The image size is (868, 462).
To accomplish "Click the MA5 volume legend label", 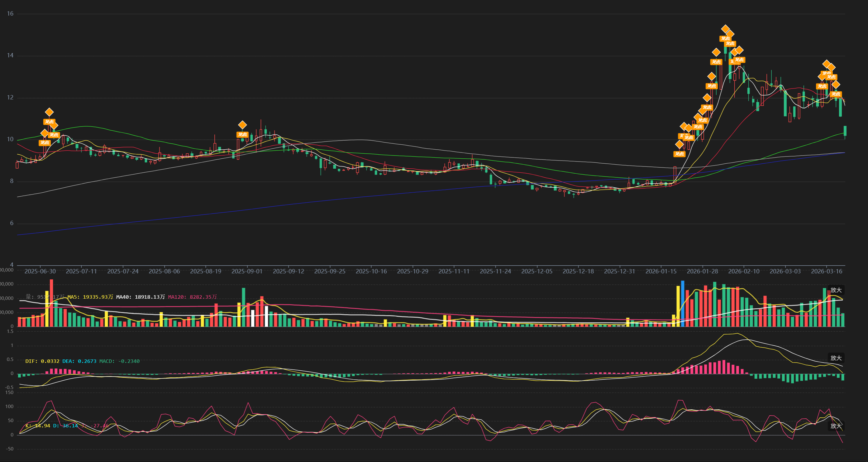I will click(x=90, y=297).
